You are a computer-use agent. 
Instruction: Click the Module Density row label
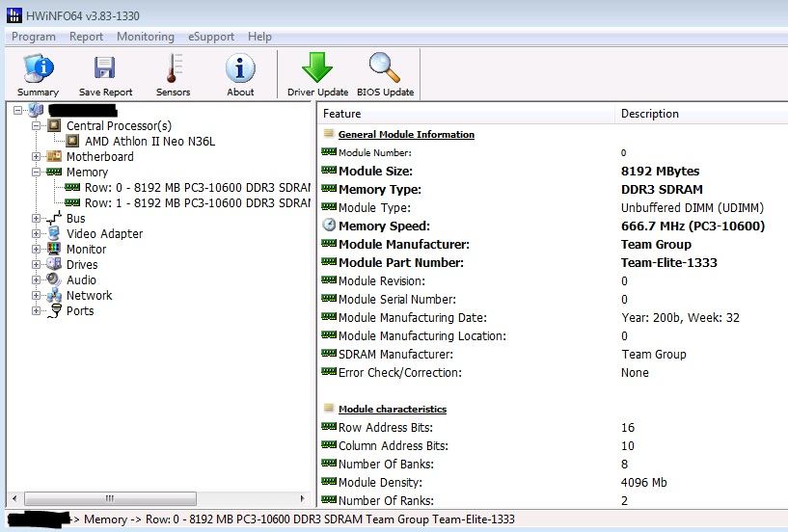click(380, 482)
